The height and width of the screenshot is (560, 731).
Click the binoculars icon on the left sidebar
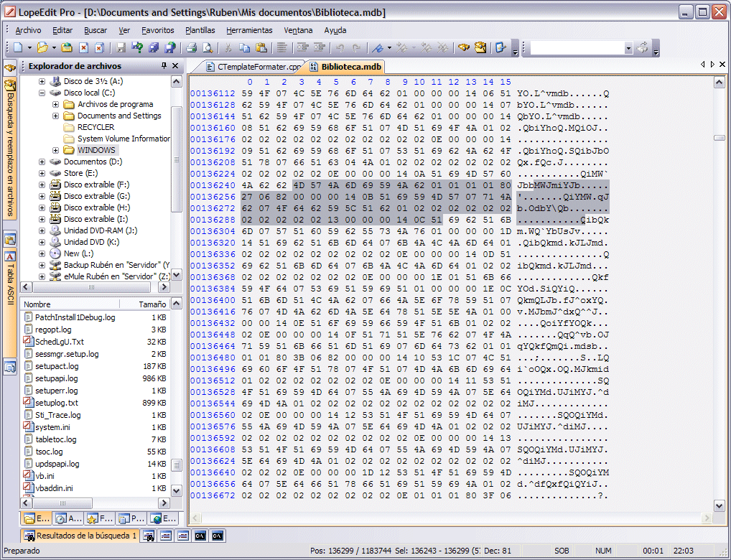tap(10, 67)
